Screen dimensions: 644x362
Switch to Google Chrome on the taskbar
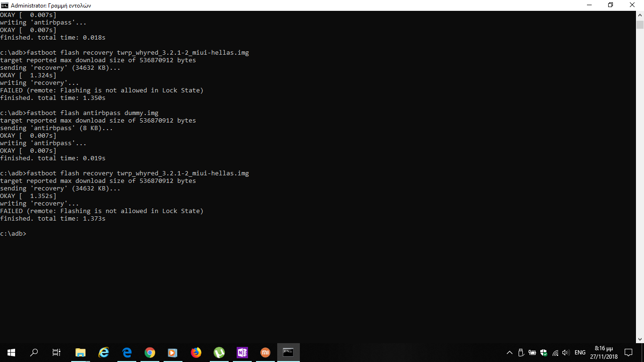click(x=150, y=352)
